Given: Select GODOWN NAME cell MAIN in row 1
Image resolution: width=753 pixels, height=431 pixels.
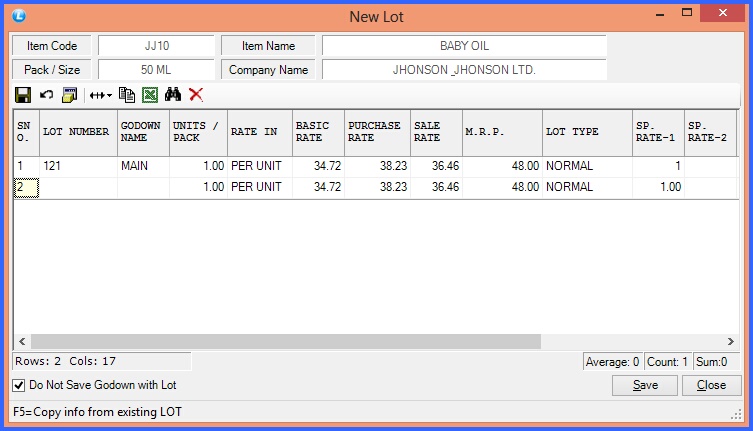Looking at the screenshot, I should [x=143, y=166].
